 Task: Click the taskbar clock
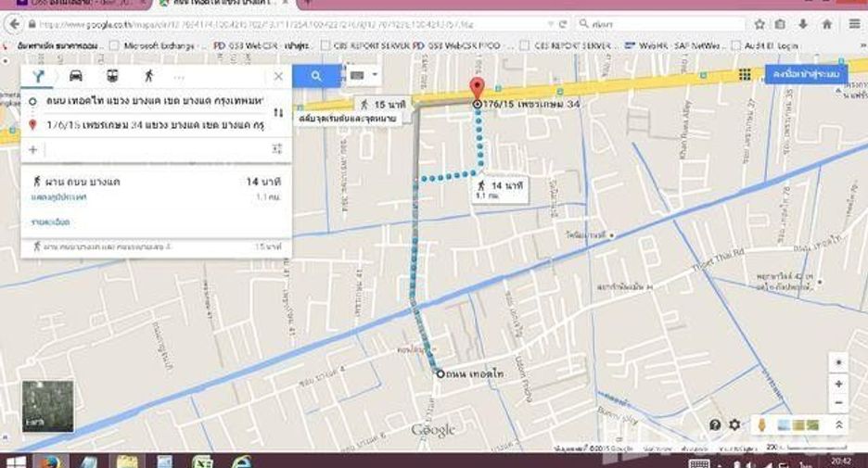841,462
